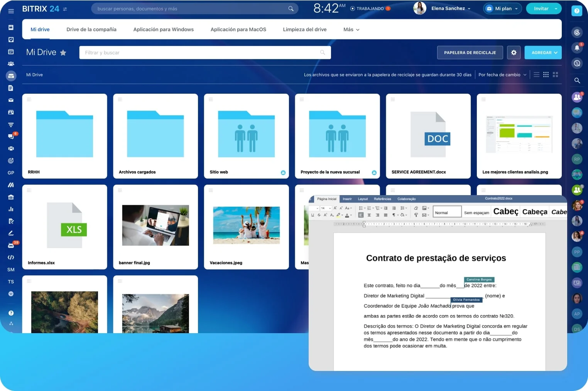Click the Drive settings gear icon
Viewport: 588px width, 391px height.
514,52
